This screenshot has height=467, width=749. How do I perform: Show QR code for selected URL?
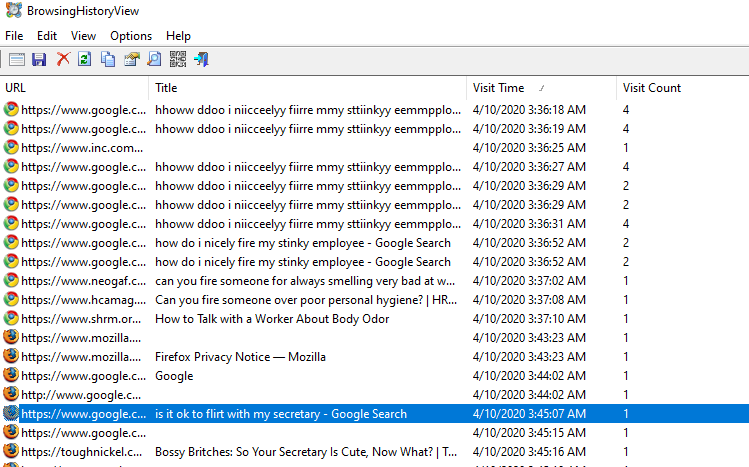178,59
